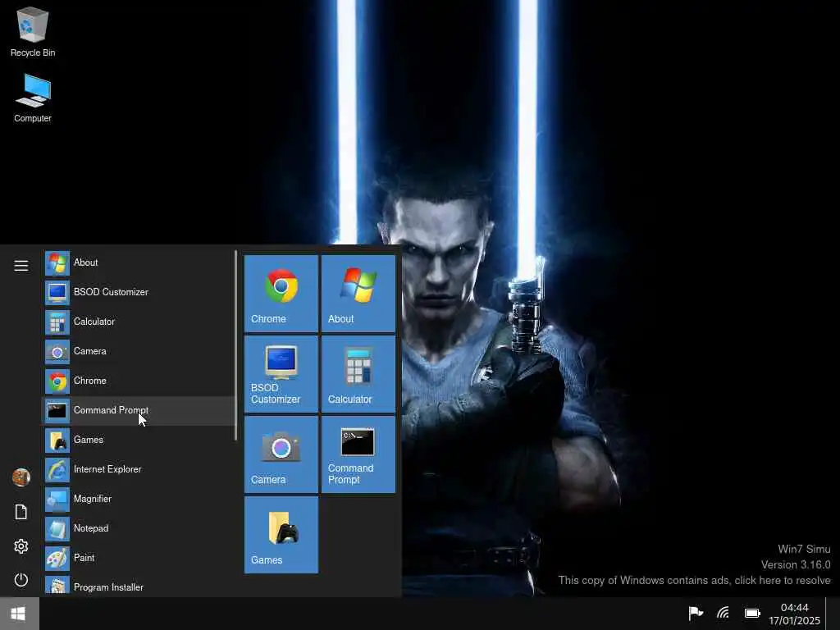Click the user account avatar
The width and height of the screenshot is (840, 630).
pyautogui.click(x=21, y=477)
